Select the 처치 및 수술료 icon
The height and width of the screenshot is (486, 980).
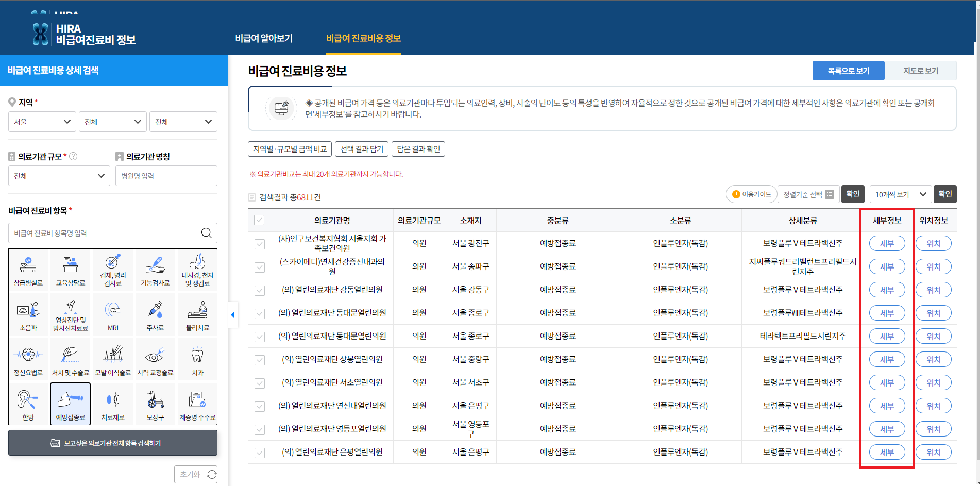[71, 360]
